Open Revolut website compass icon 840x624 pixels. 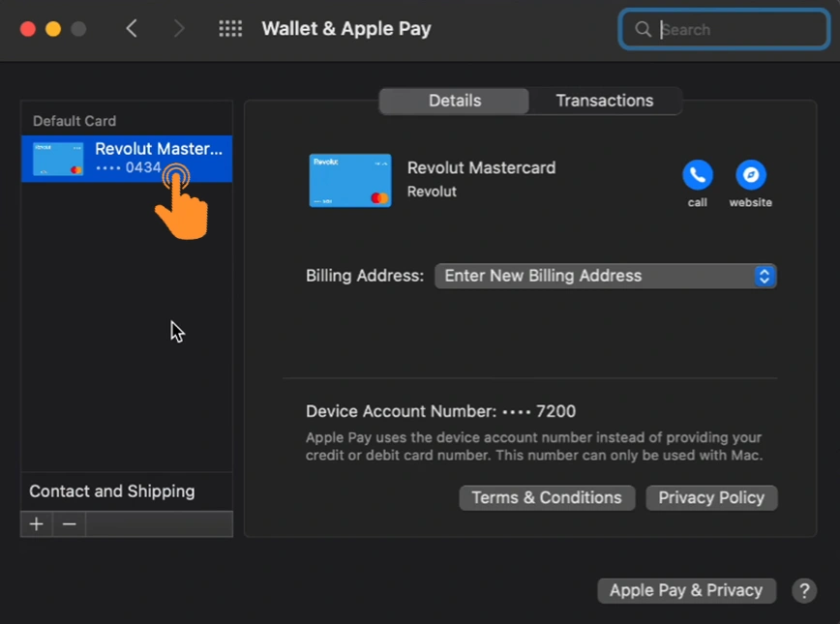751,174
